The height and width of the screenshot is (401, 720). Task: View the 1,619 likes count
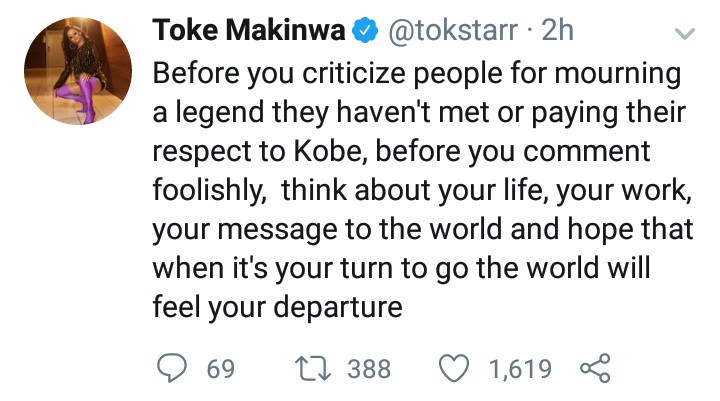[x=519, y=369]
